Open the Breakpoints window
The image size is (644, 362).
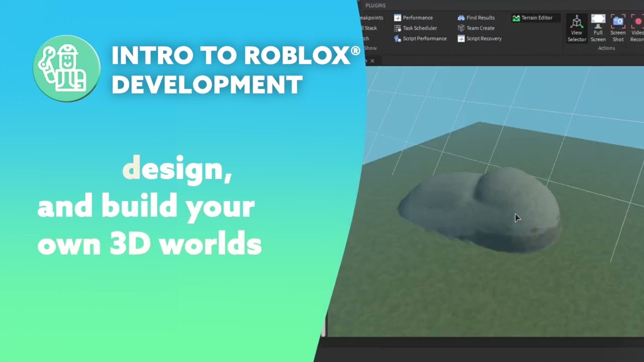(371, 18)
